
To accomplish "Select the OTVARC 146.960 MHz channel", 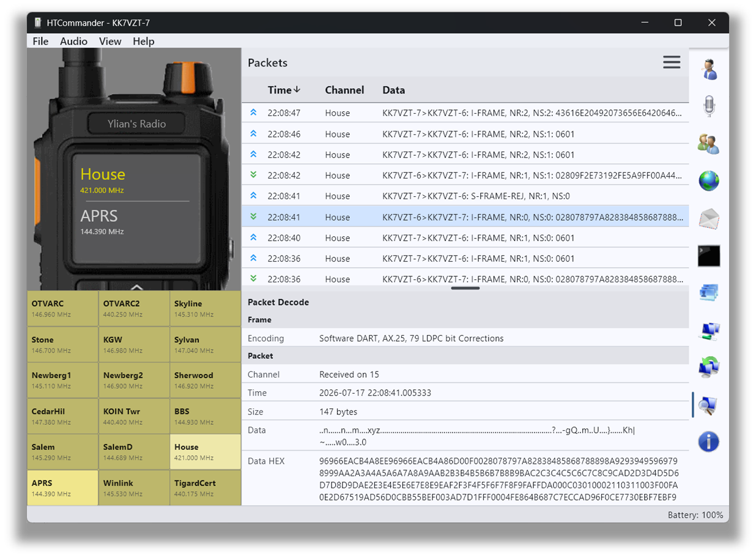I will tap(62, 309).
